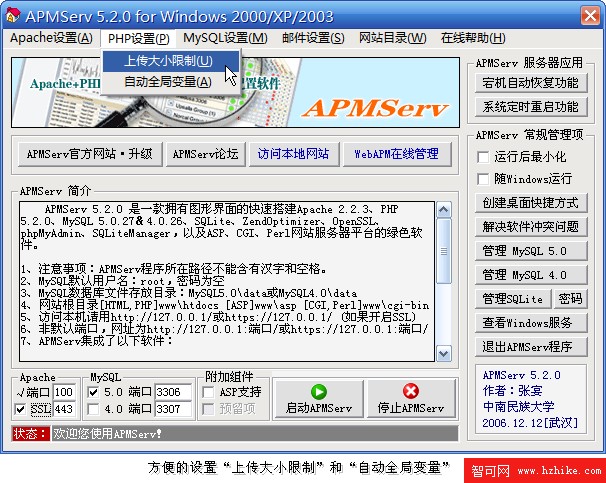606x483 pixels.
Task: Click the green play icon to start APMServ
Action: point(318,391)
